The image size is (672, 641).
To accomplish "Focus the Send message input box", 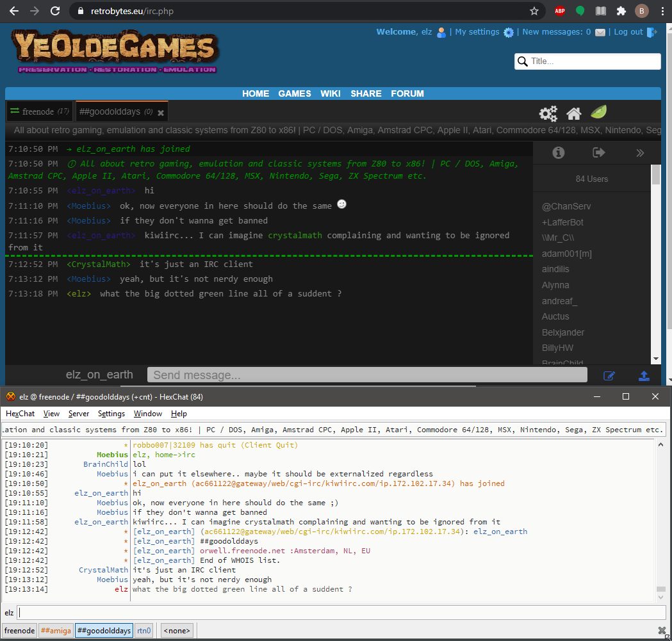I will pyautogui.click(x=367, y=375).
